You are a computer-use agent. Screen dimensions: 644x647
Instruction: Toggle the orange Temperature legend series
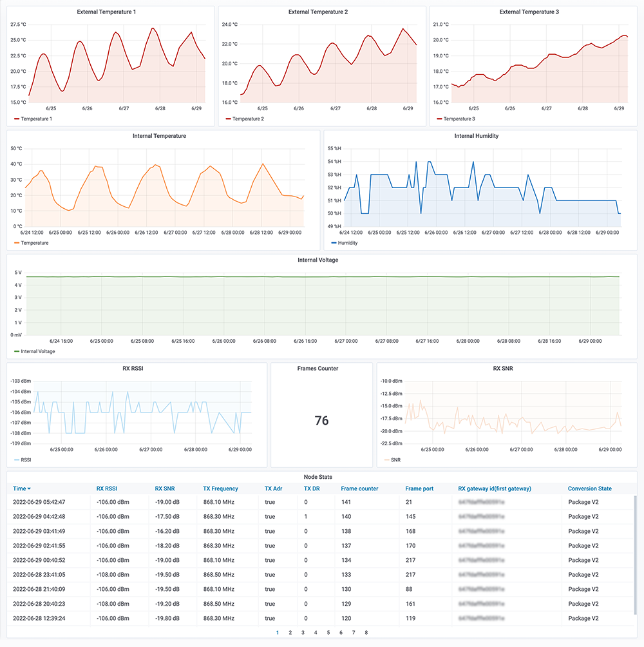35,243
